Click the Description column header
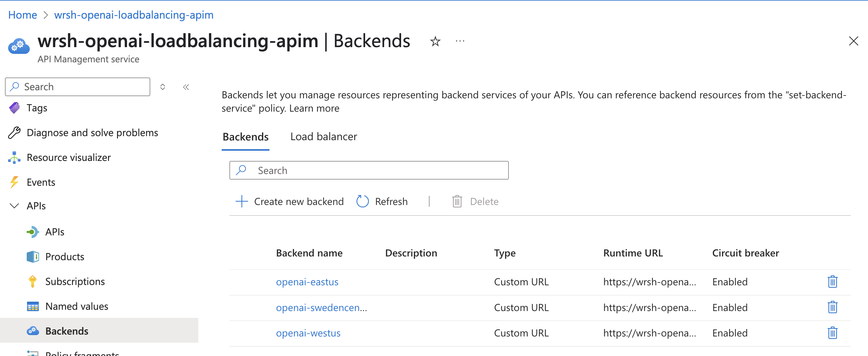The image size is (868, 356). click(x=411, y=253)
